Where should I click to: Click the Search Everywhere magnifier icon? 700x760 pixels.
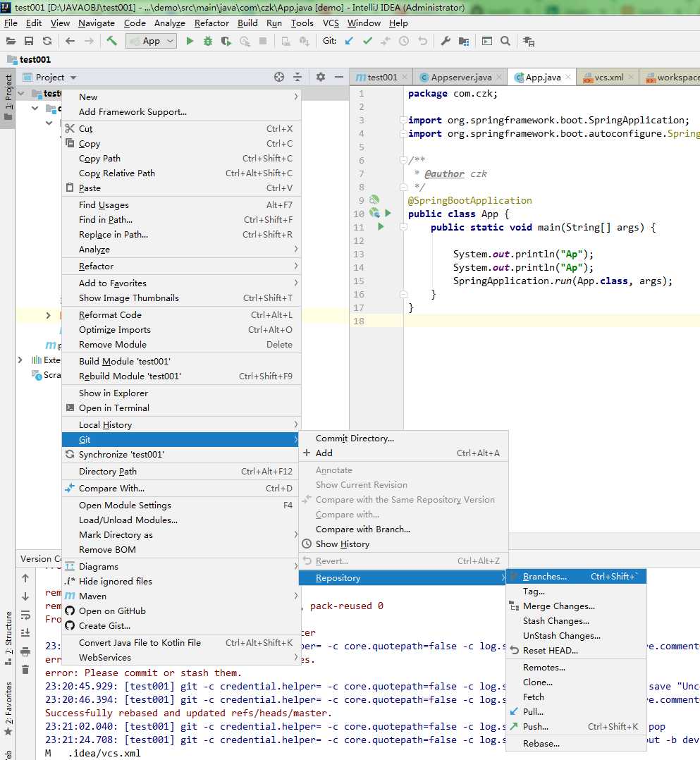505,41
